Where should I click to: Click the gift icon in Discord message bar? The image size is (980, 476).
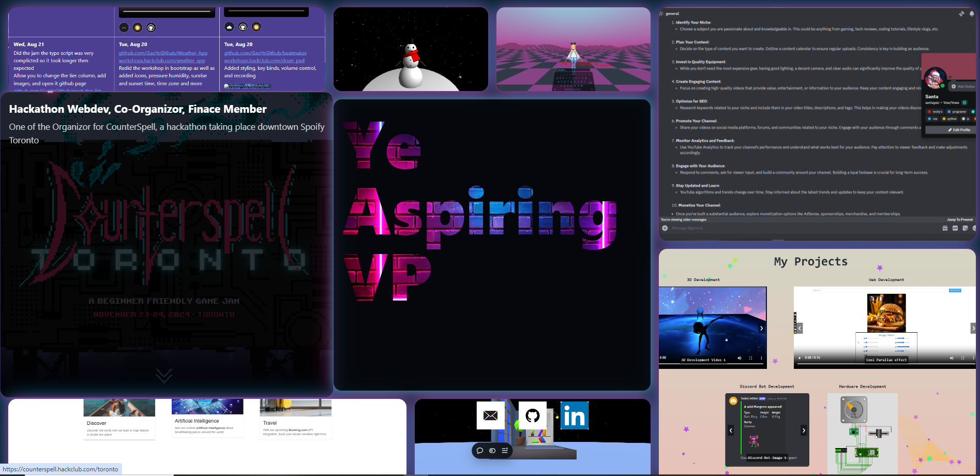pyautogui.click(x=945, y=228)
